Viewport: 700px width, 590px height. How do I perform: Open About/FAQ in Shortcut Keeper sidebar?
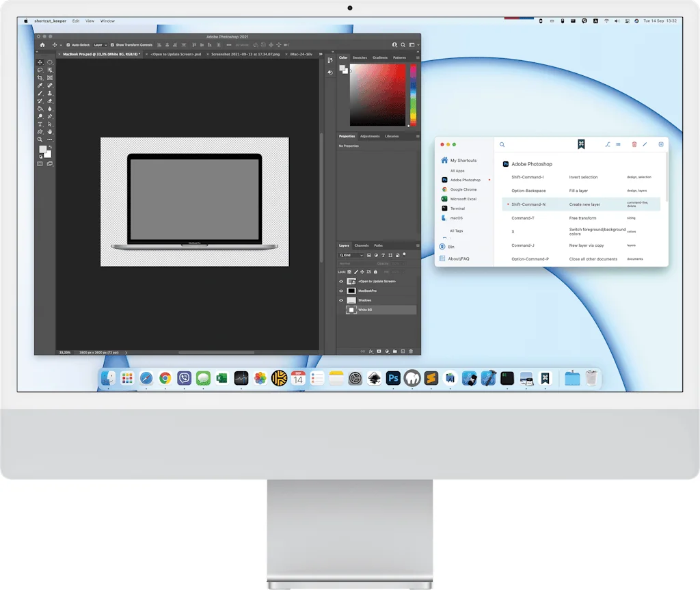click(x=458, y=258)
